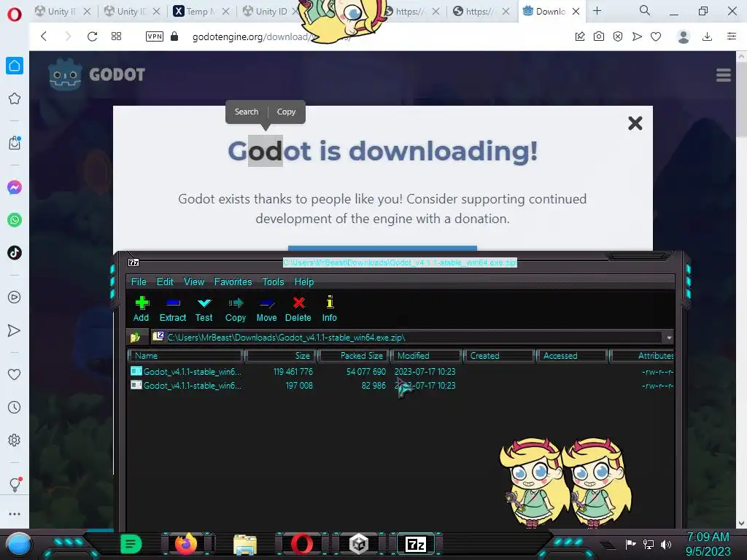
Task: Open Opera Speed Dial grid icon
Action: 116,36
